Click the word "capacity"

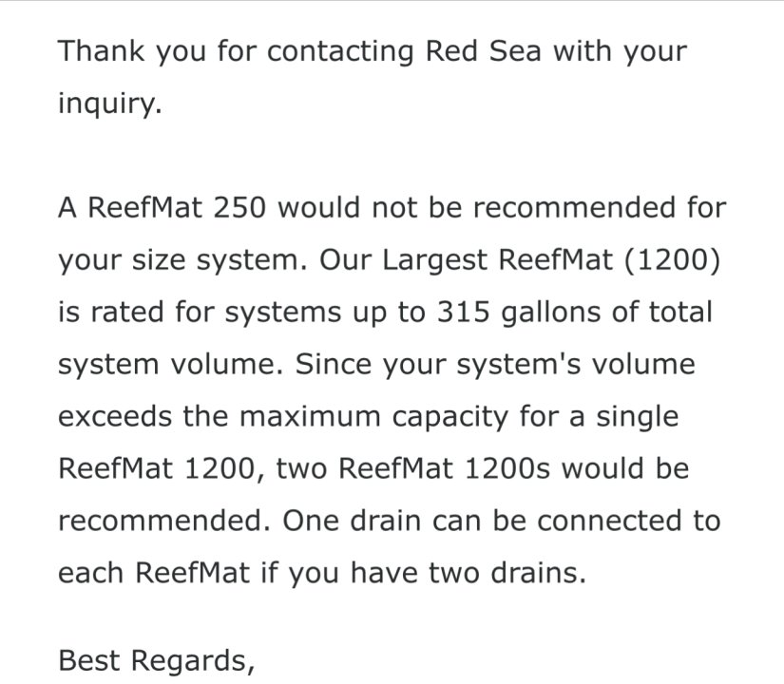[450, 417]
